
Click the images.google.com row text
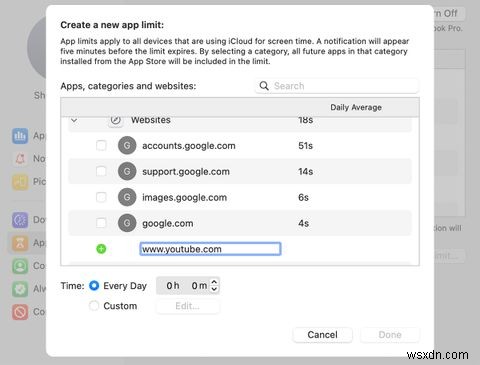pyautogui.click(x=184, y=197)
